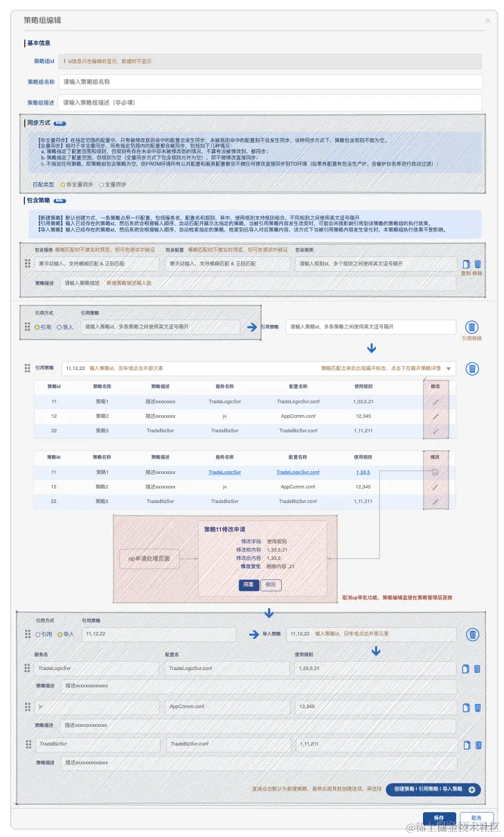The width and height of the screenshot is (504, 837).
Task: Open the underlined 1,33,5 rule link
Action: [363, 472]
